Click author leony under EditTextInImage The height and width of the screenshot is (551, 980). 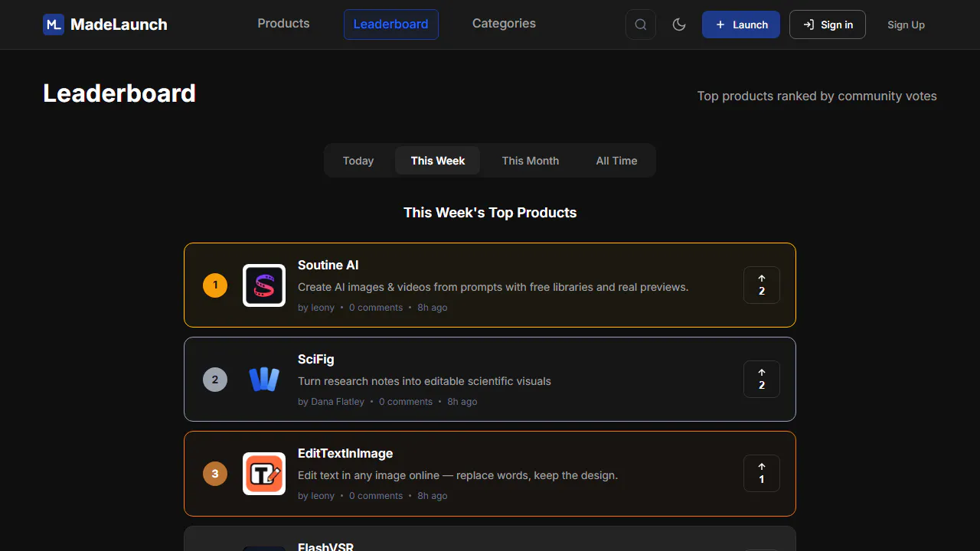(316, 496)
